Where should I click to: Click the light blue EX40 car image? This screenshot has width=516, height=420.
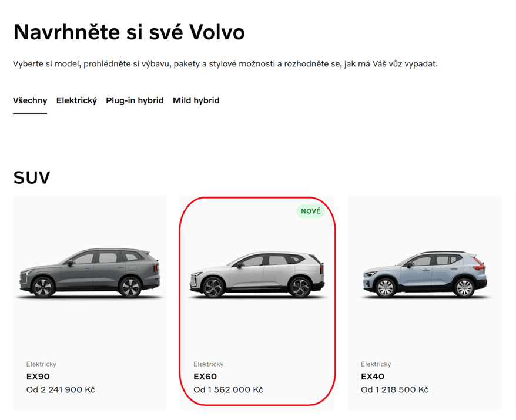[x=424, y=275]
